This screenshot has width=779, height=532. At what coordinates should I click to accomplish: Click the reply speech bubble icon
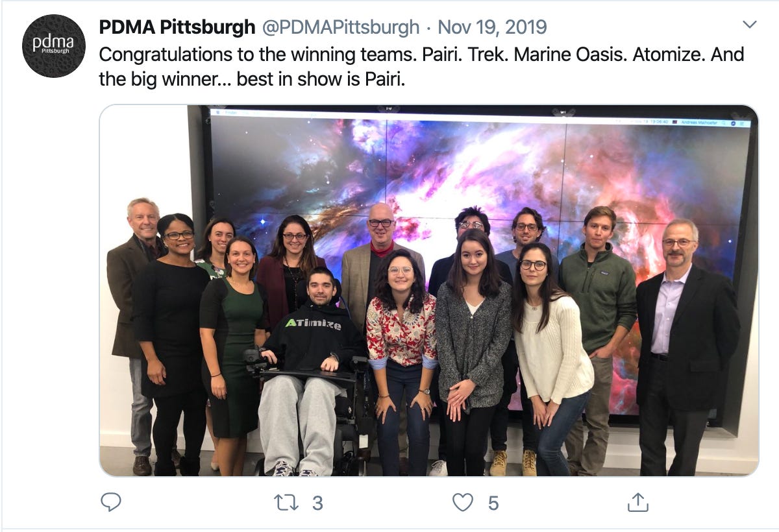tap(111, 502)
